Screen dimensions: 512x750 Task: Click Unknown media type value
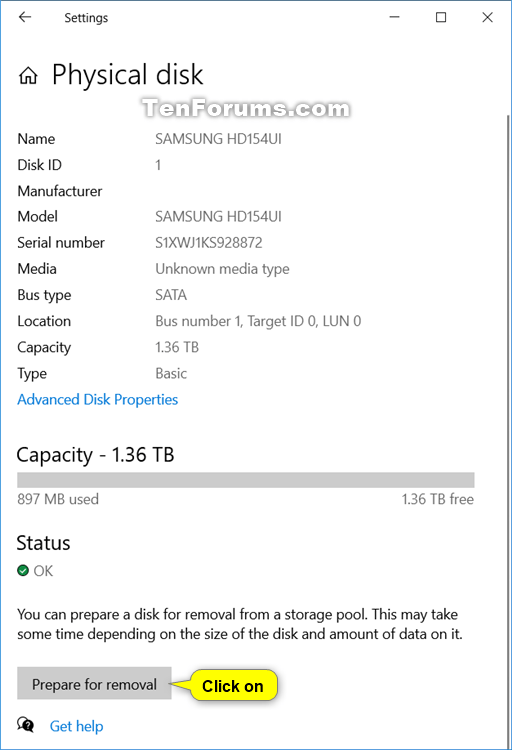[222, 269]
